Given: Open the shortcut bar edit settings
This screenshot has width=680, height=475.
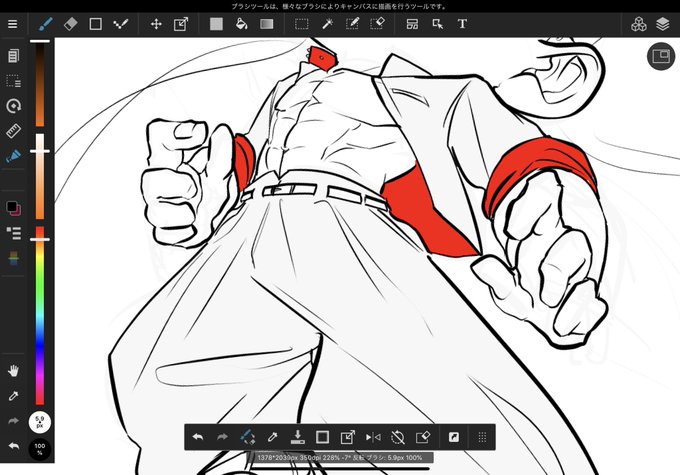Looking at the screenshot, I should 454,437.
